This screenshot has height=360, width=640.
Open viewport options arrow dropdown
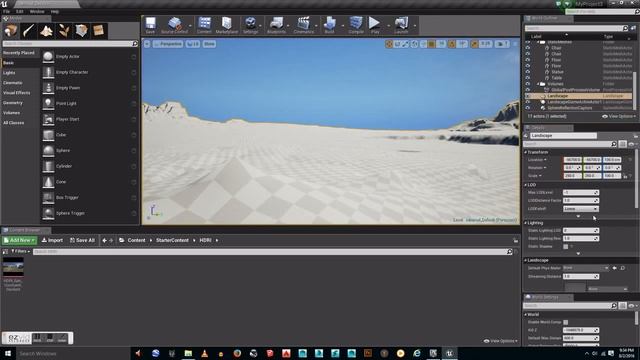(147, 44)
